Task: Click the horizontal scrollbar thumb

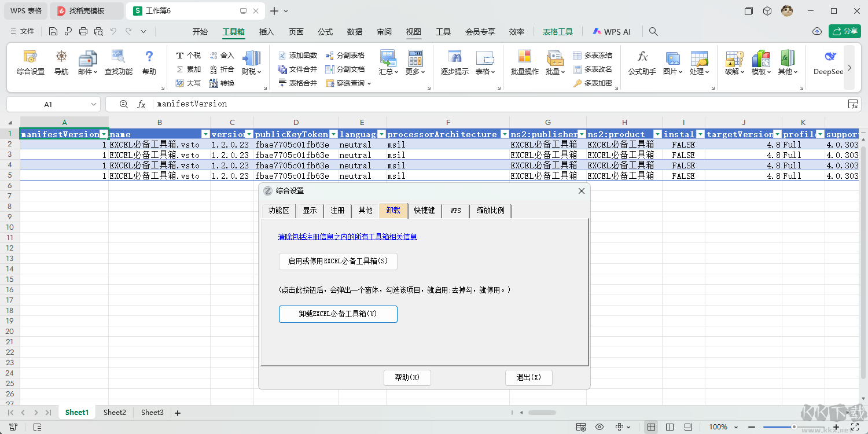Action: pos(542,413)
